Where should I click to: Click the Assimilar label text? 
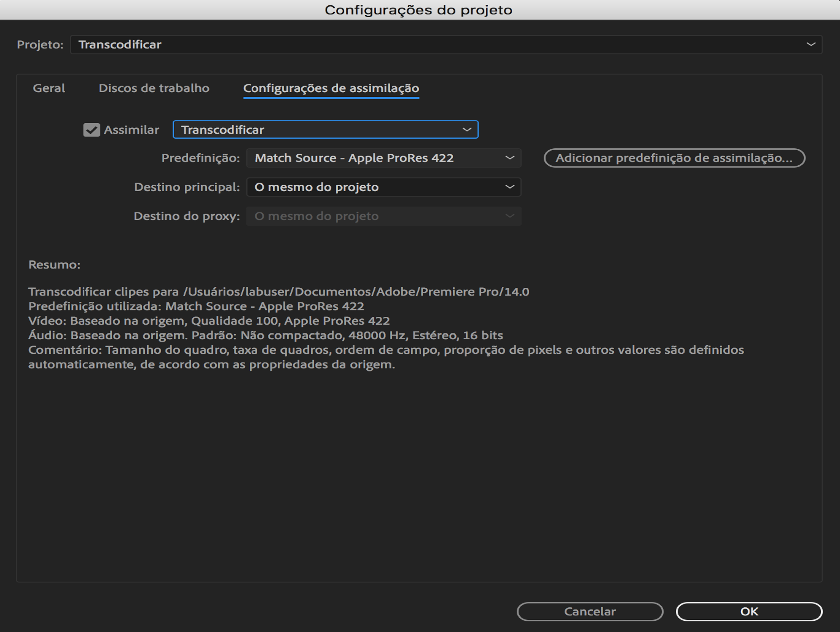click(131, 130)
